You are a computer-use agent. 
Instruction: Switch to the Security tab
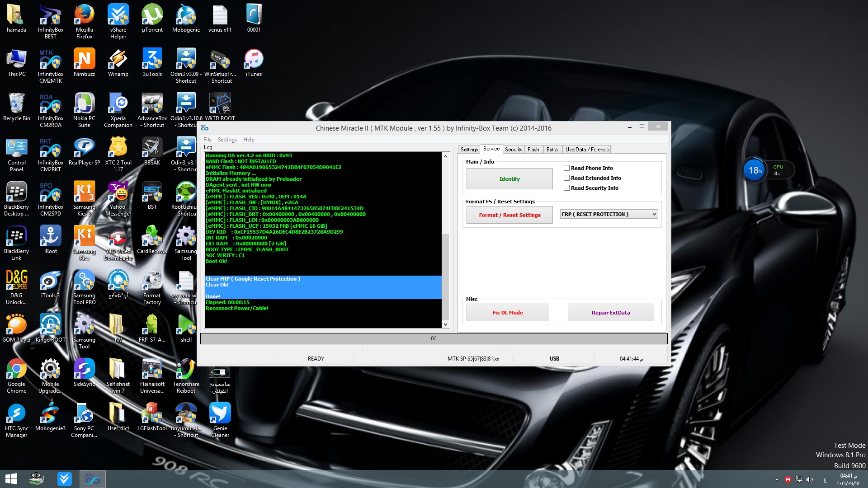point(513,150)
